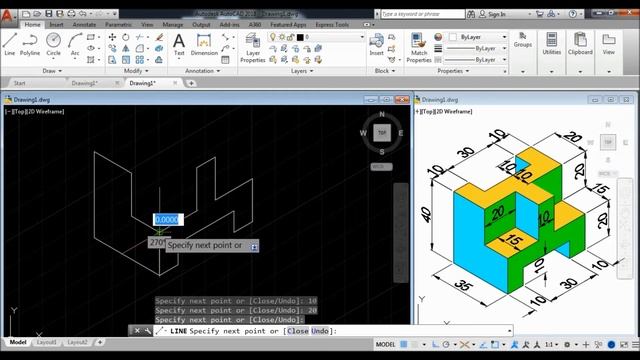Image resolution: width=640 pixels, height=360 pixels.
Task: Select the Text annotation tool
Action: (179, 45)
